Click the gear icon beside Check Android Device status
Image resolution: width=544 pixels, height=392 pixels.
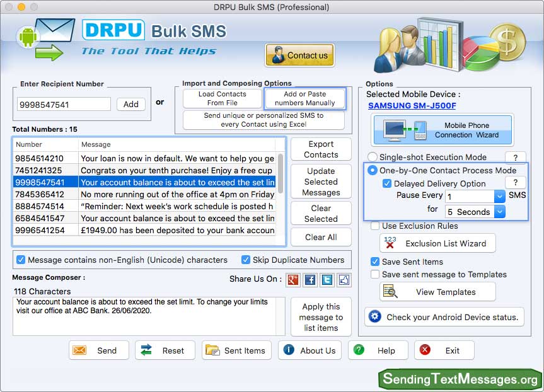pyautogui.click(x=375, y=316)
